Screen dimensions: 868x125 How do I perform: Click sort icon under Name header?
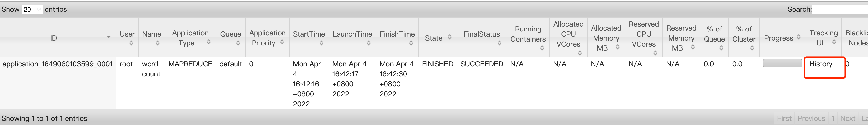coord(157,43)
